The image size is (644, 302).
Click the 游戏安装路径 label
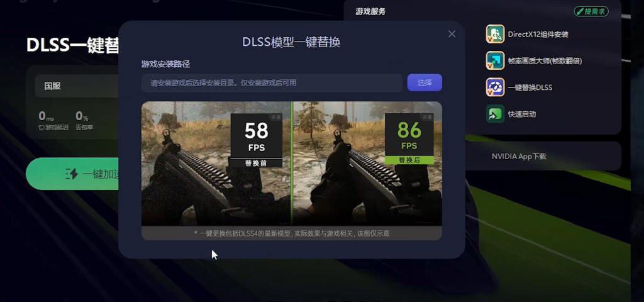pyautogui.click(x=165, y=64)
